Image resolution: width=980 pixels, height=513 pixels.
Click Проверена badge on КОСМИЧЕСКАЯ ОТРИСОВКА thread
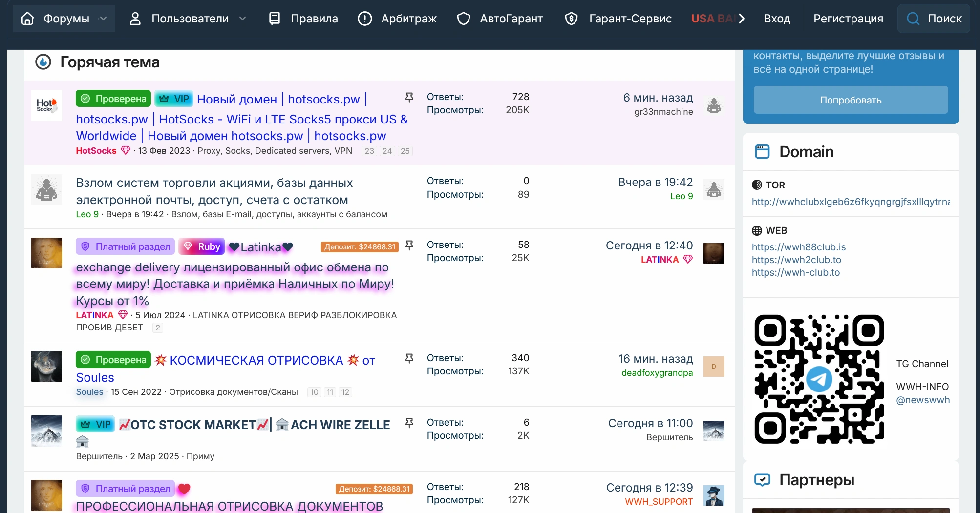pos(113,360)
